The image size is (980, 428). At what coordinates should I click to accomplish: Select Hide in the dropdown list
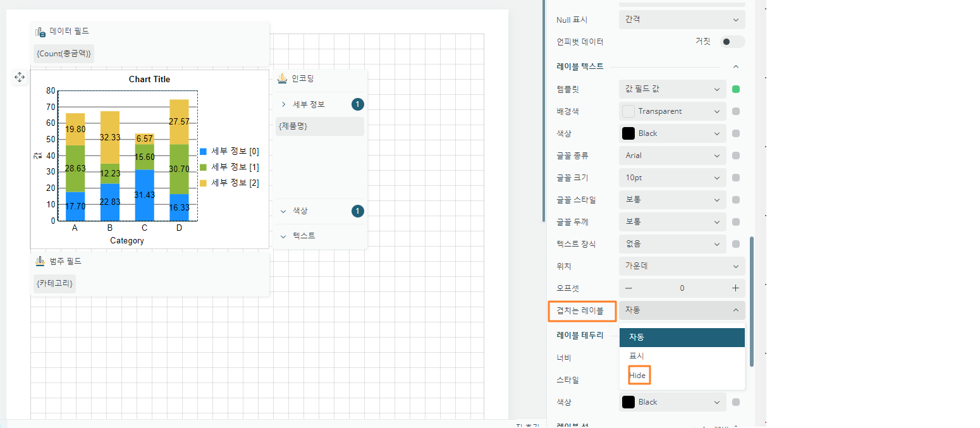click(637, 376)
